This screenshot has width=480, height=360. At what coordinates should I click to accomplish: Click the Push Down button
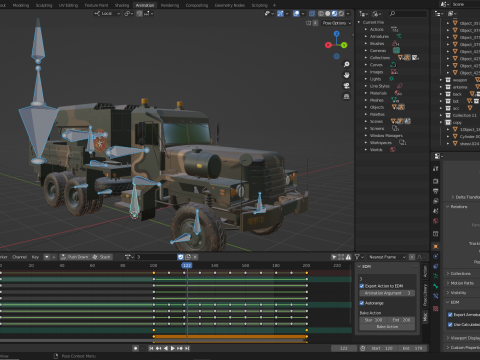point(75,257)
